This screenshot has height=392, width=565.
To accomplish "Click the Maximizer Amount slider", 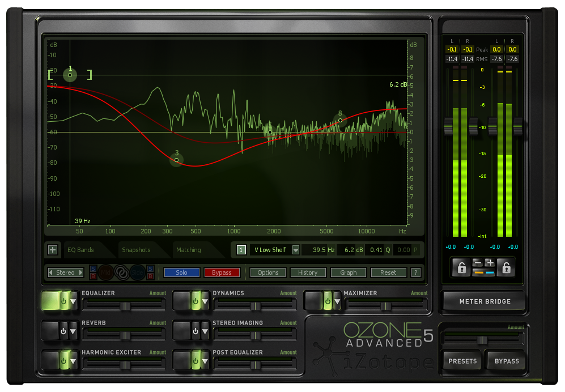I will pos(386,305).
